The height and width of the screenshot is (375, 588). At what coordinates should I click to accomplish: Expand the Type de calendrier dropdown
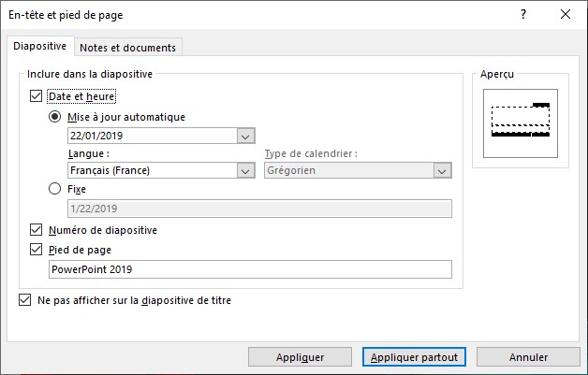[x=442, y=171]
